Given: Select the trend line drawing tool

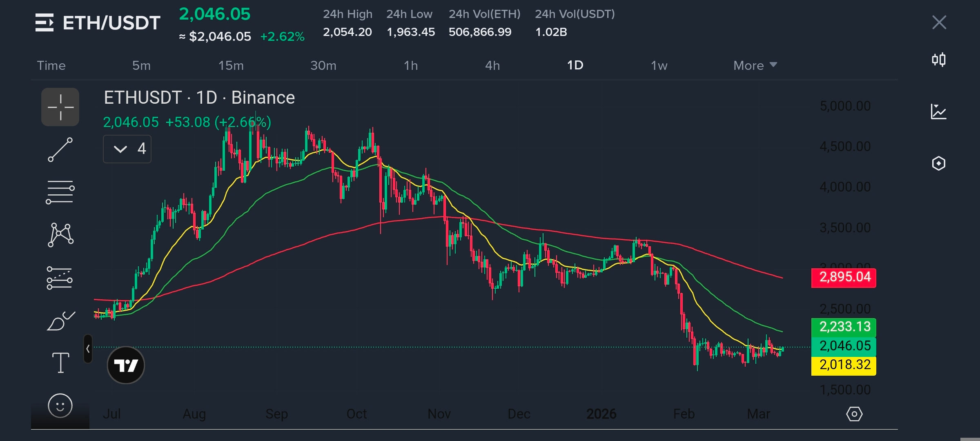Looking at the screenshot, I should click(60, 149).
